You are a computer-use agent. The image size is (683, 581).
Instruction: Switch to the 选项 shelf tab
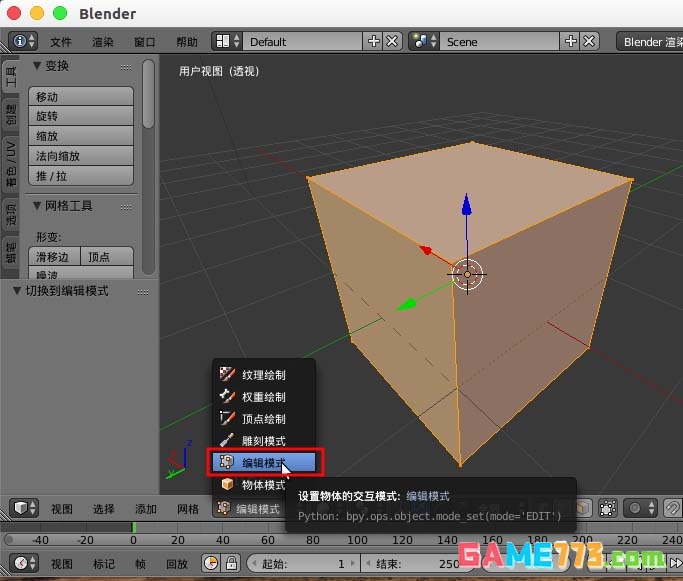click(x=10, y=214)
